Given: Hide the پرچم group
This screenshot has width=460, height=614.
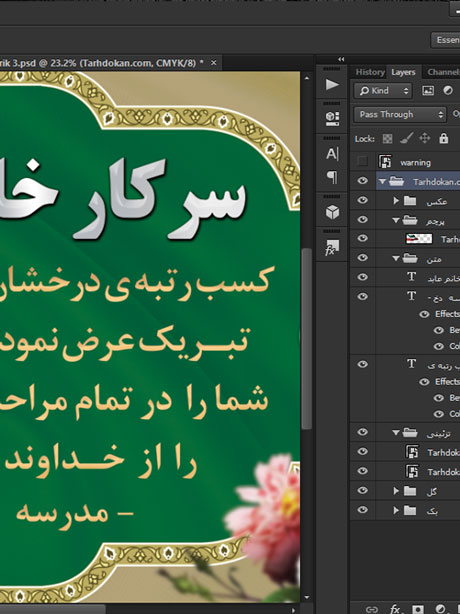Looking at the screenshot, I should pyautogui.click(x=363, y=219).
